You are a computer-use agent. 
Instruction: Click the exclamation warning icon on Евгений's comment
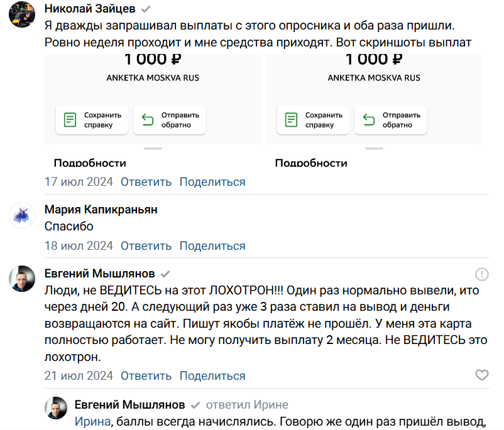click(481, 274)
